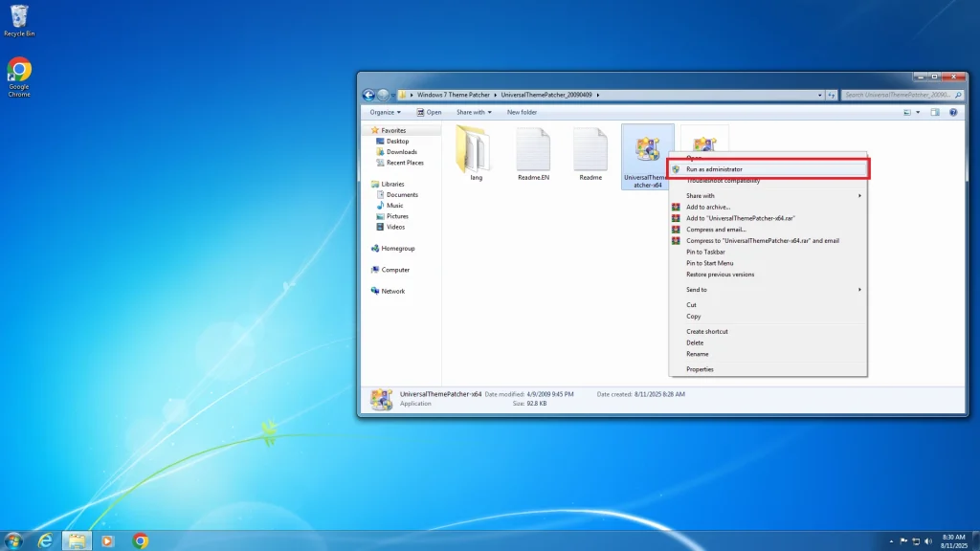Open Properties from context menu
This screenshot has width=980, height=551.
point(768,369)
